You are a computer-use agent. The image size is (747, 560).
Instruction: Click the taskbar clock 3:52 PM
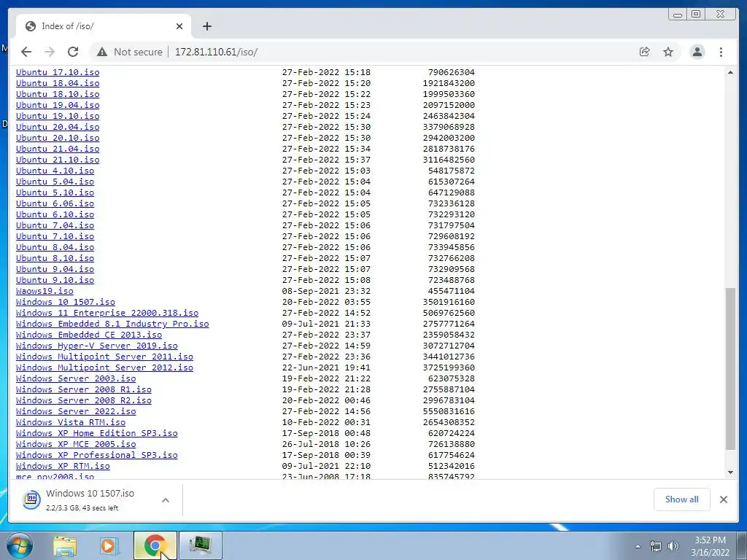click(x=710, y=546)
